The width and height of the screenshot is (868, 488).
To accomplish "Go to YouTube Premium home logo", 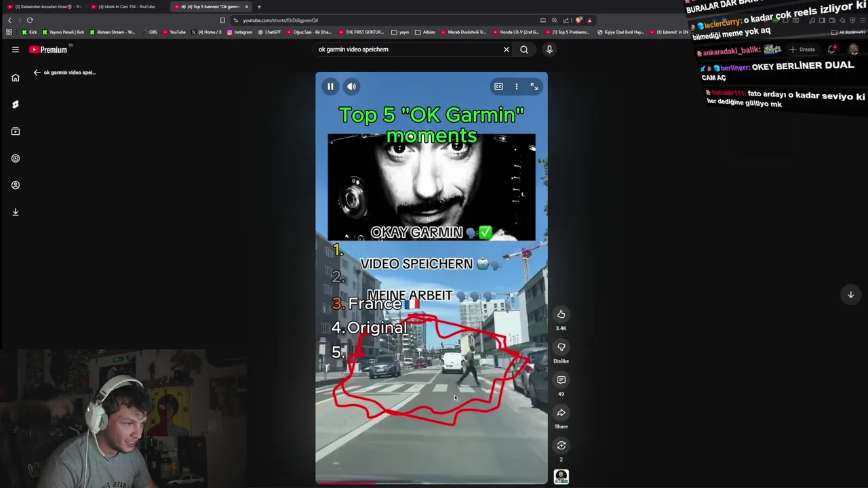I will click(48, 49).
